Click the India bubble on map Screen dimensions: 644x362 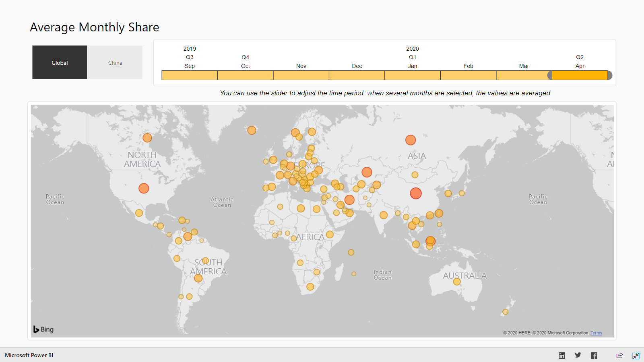(x=384, y=215)
